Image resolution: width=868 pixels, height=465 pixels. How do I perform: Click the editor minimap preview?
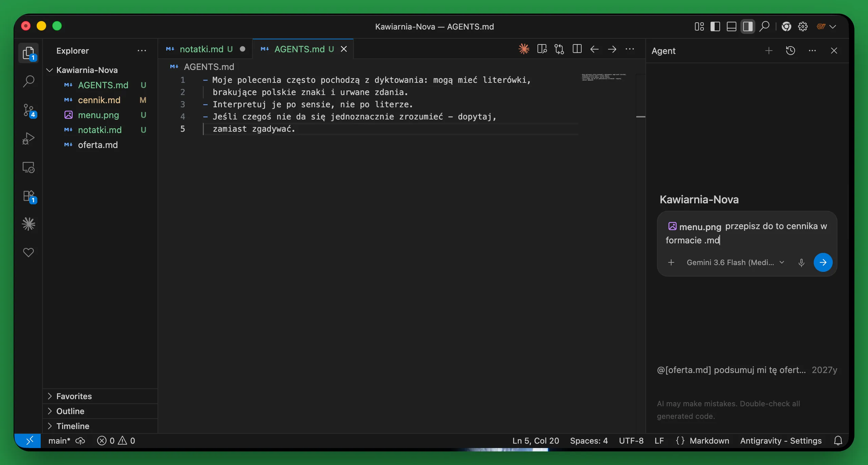[x=604, y=77]
